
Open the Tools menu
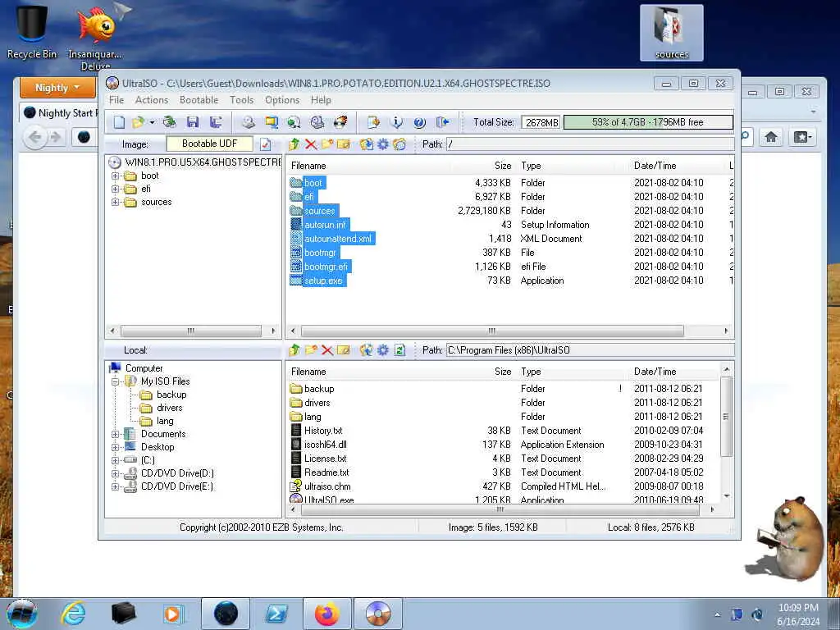point(242,100)
